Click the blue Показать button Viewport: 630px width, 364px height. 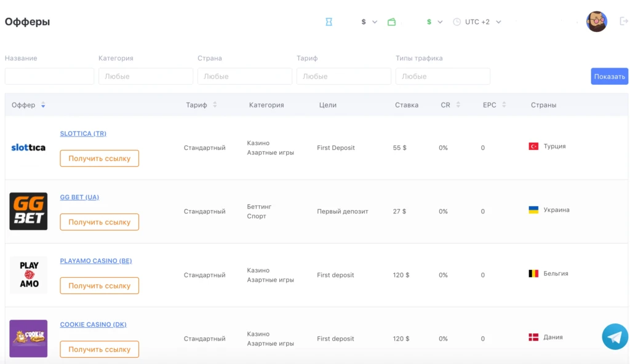tap(610, 76)
